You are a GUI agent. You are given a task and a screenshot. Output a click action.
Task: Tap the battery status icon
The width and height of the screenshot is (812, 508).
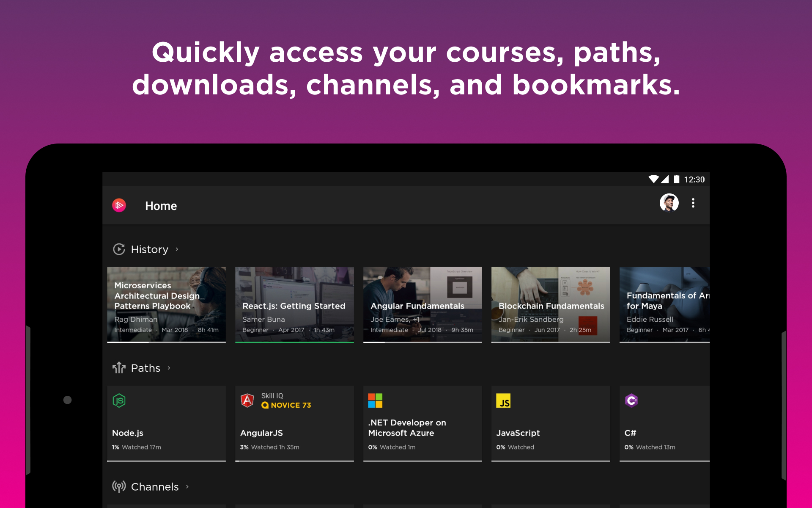pos(676,179)
